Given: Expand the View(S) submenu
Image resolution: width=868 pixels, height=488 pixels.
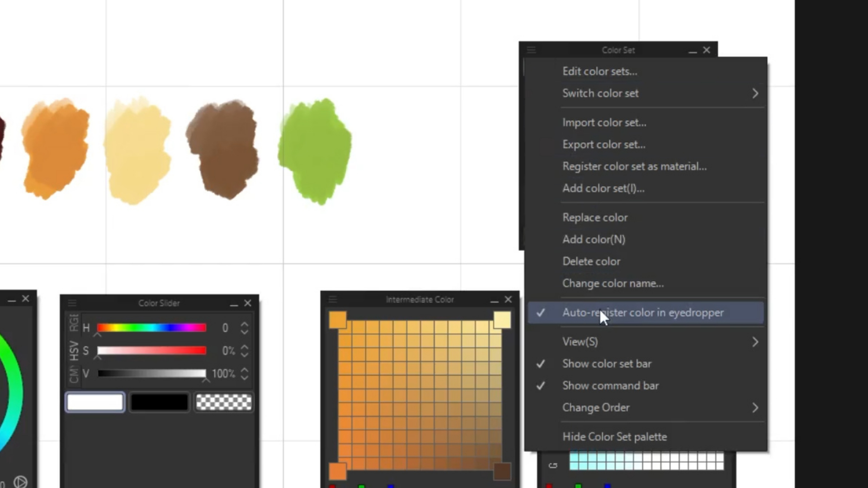Looking at the screenshot, I should click(646, 342).
